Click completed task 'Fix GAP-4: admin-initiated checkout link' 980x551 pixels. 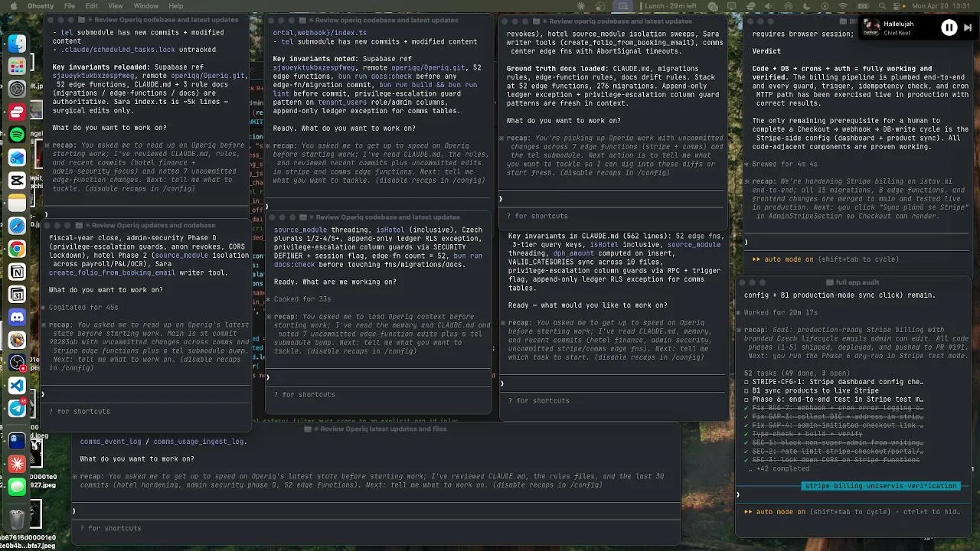(833, 425)
